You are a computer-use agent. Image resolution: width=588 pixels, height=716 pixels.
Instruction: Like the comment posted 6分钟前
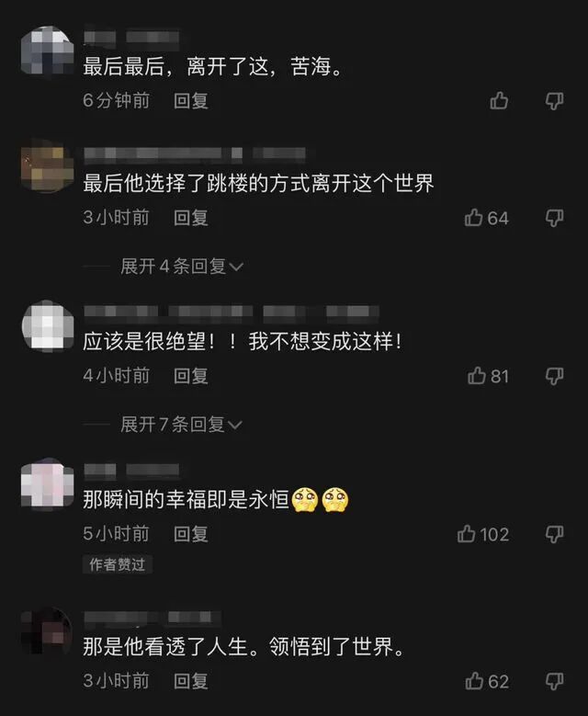(x=499, y=100)
